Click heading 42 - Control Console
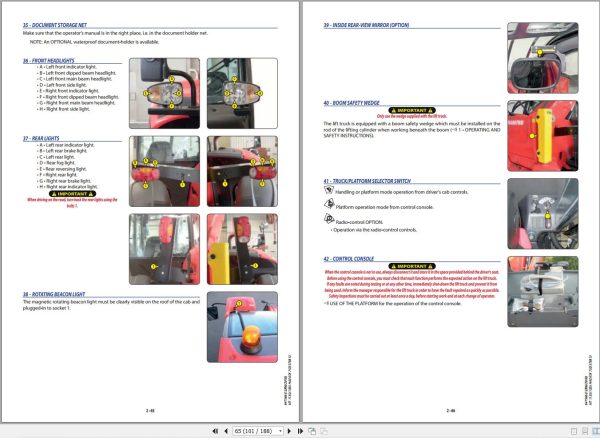Screen dimensions: 600x438 point(349,259)
